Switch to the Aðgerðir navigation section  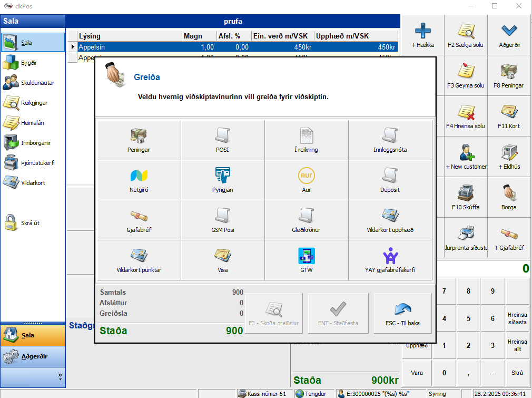click(x=33, y=357)
